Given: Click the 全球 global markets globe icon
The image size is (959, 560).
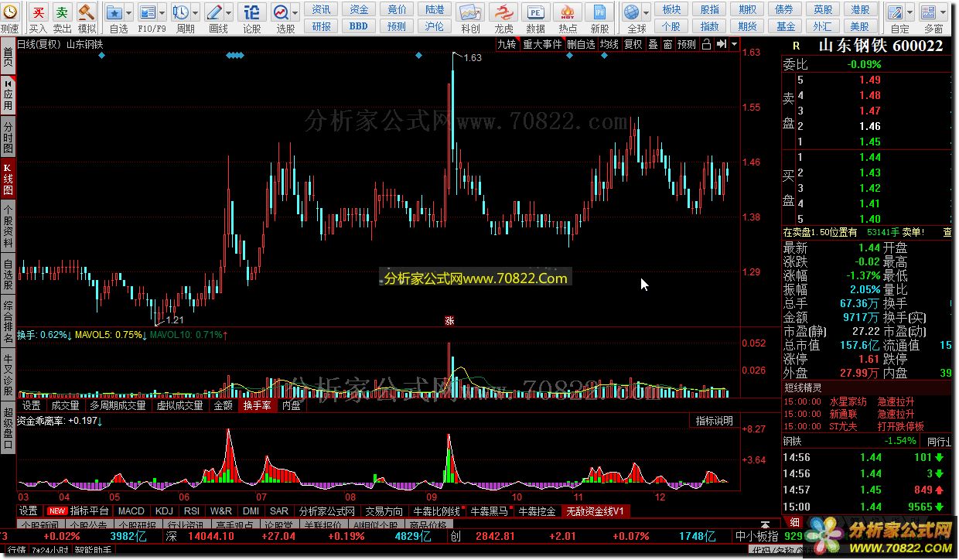Looking at the screenshot, I should tap(632, 12).
